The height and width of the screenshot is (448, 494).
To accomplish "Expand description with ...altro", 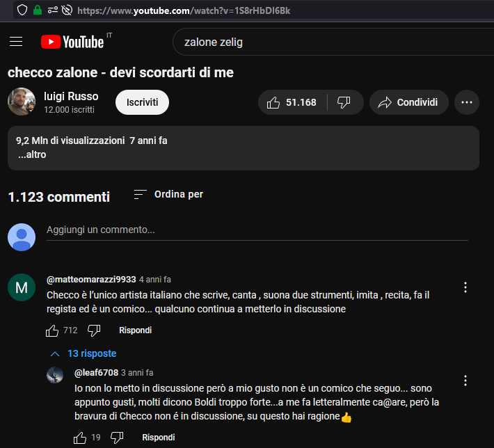I will 32,154.
